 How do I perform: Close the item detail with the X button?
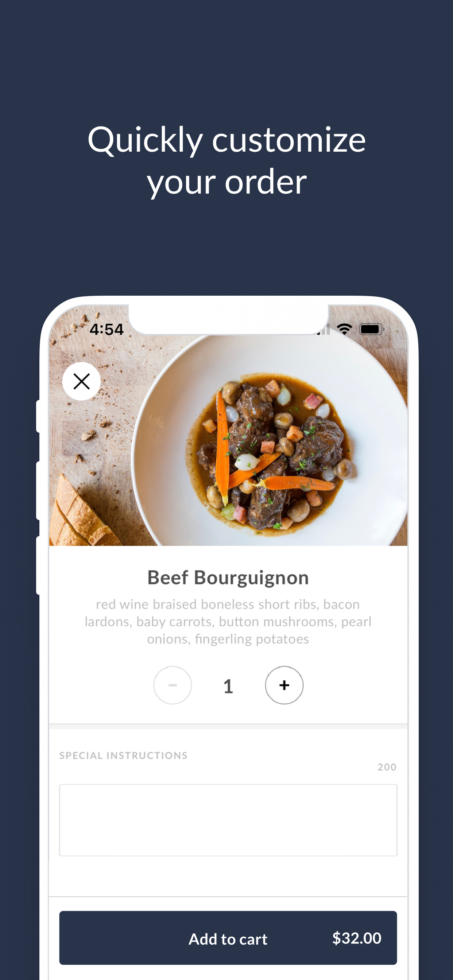pyautogui.click(x=81, y=381)
